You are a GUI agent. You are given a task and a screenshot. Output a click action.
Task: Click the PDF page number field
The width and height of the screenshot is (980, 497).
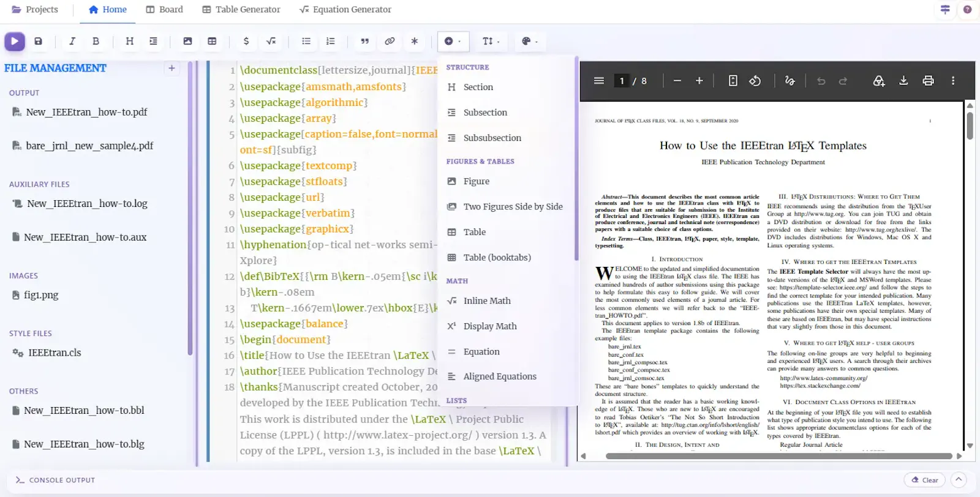pyautogui.click(x=622, y=81)
